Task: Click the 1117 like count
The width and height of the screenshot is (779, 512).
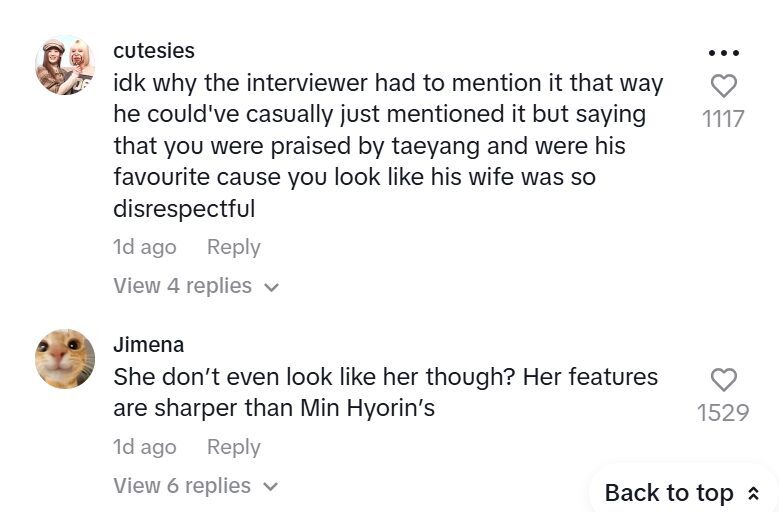Action: [723, 119]
